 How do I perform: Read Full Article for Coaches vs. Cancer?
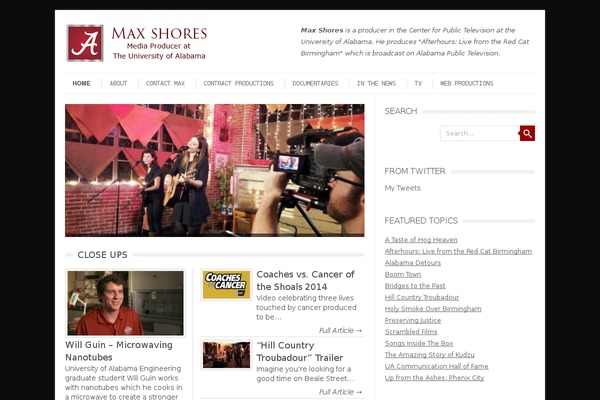point(340,330)
